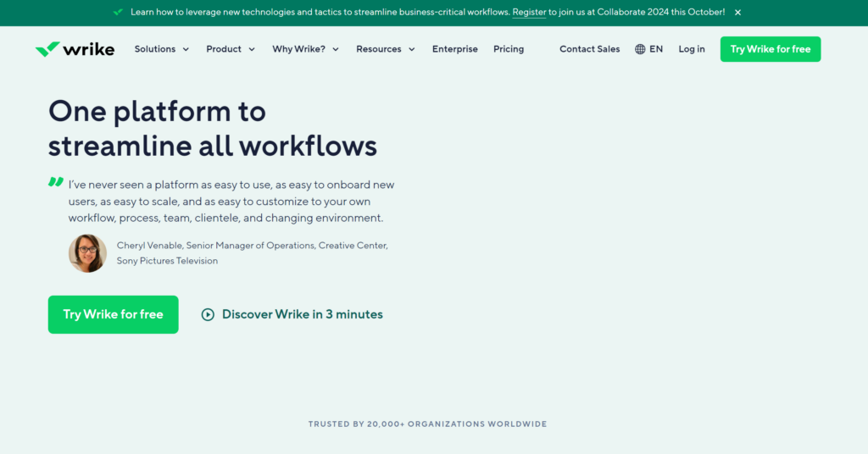Screen dimensions: 868x454
Task: Expand the Why Wrike? menu
Action: [305, 49]
